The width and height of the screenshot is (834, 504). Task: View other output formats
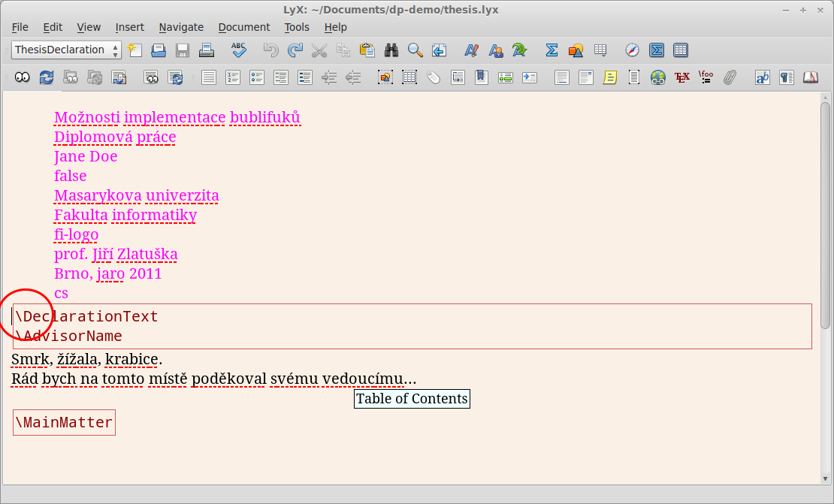[151, 77]
